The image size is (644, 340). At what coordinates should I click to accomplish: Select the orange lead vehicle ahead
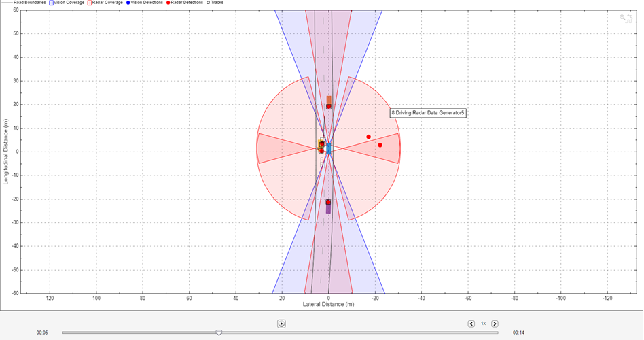click(x=329, y=100)
